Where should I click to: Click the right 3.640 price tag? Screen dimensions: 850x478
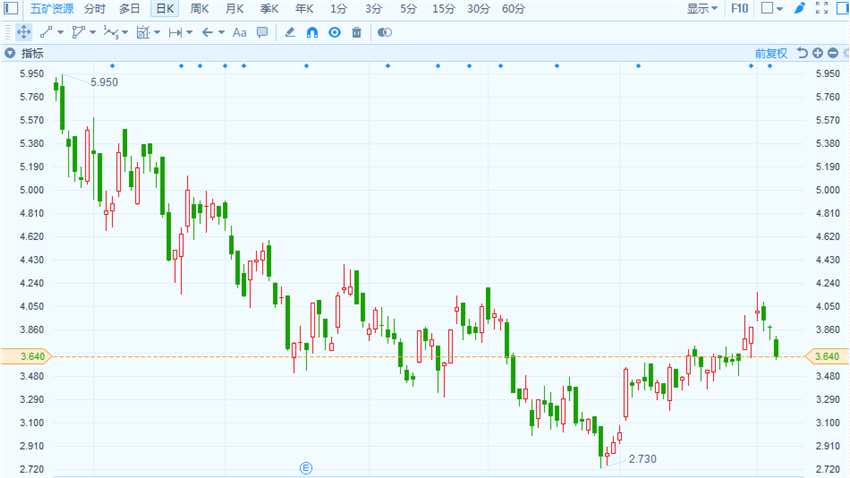[x=827, y=356]
